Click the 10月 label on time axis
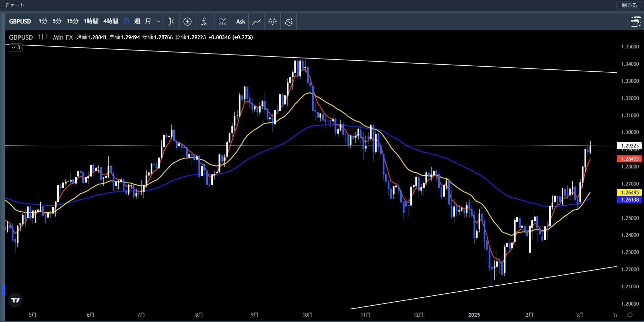This screenshot has height=322, width=644. pyautogui.click(x=307, y=315)
